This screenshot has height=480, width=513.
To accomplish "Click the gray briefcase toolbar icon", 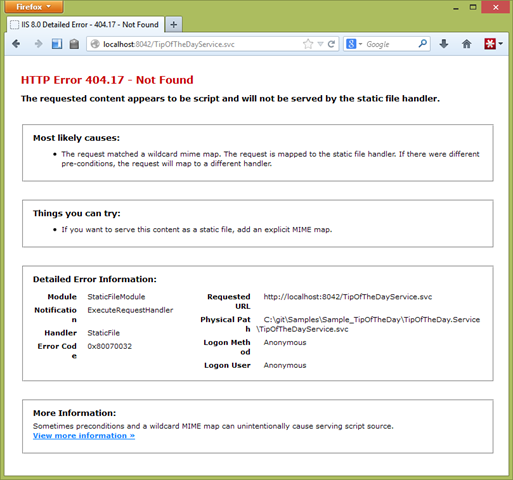I will 74,44.
